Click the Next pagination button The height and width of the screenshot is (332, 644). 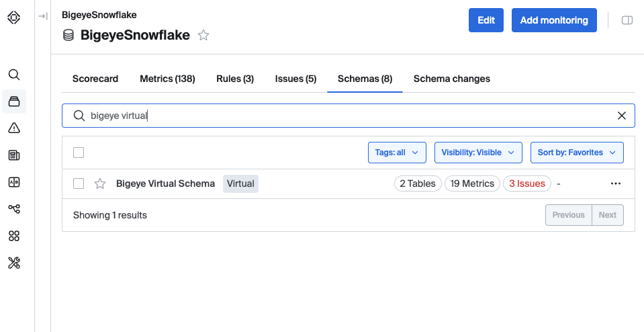(x=608, y=215)
